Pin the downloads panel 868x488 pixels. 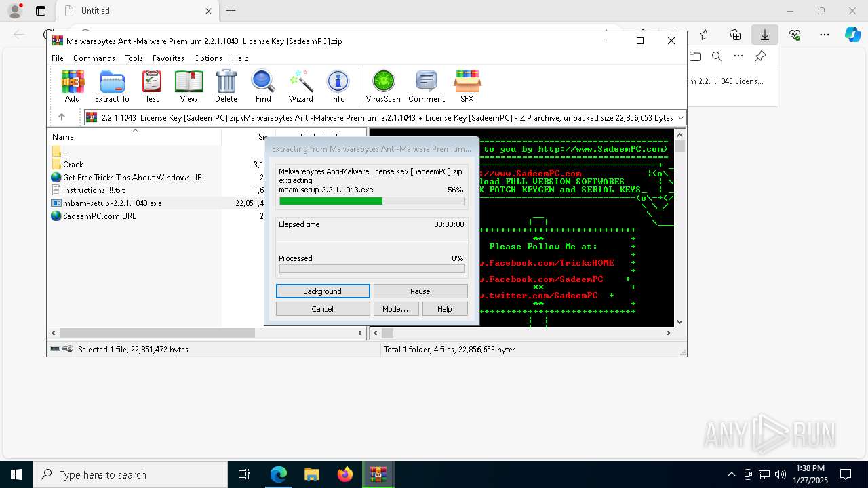tap(760, 56)
